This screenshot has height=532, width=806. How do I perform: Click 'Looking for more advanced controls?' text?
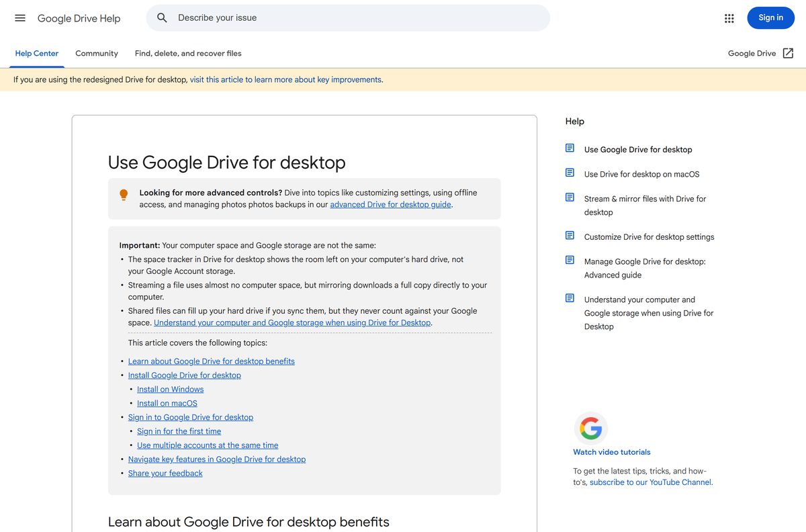click(x=211, y=193)
